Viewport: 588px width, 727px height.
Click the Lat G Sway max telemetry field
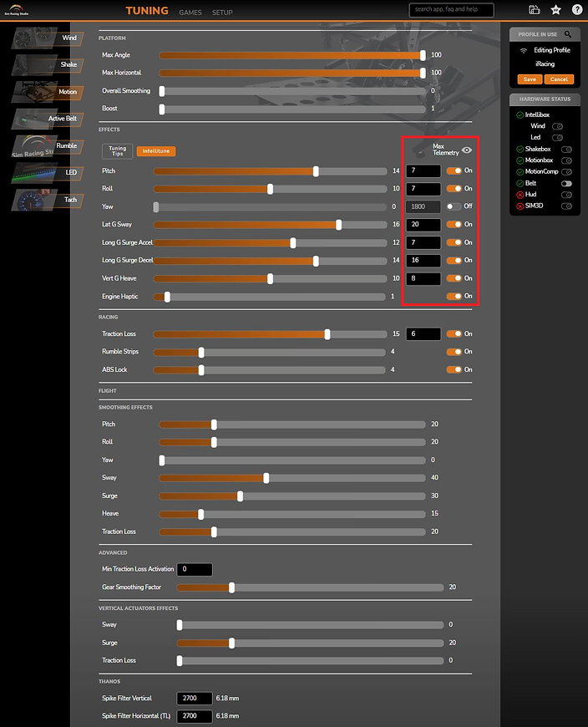[423, 225]
